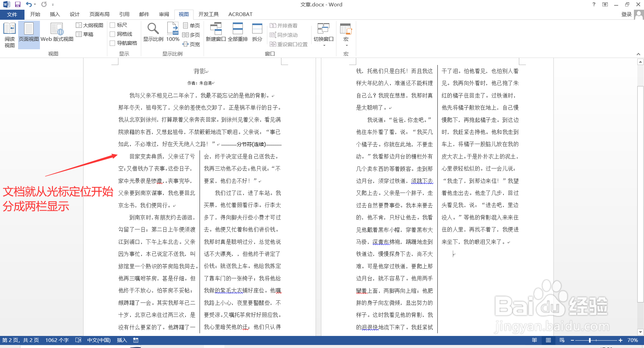Click the proofing check icon in status bar
Image resolution: width=644 pixels, height=348 pixels.
click(x=78, y=340)
